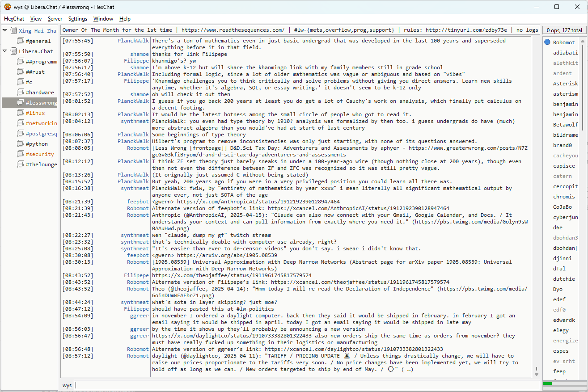Click the #general channel icon

click(x=21, y=41)
